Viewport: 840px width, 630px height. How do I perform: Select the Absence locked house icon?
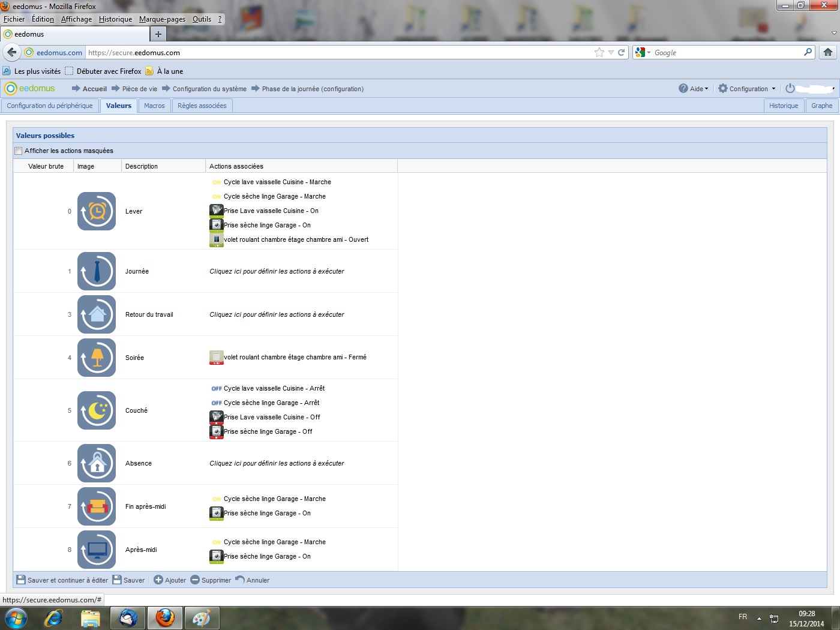97,463
